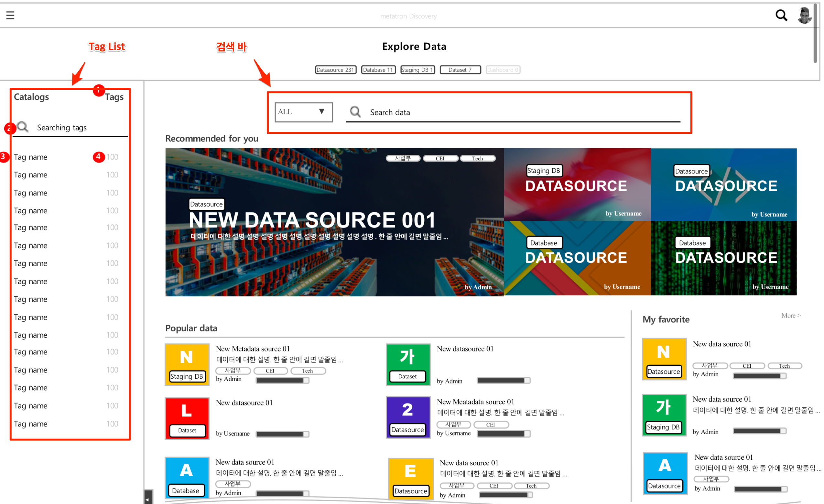824x504 pixels.
Task: Open the yellow N Datasource tile in My favorite
Action: [664, 359]
